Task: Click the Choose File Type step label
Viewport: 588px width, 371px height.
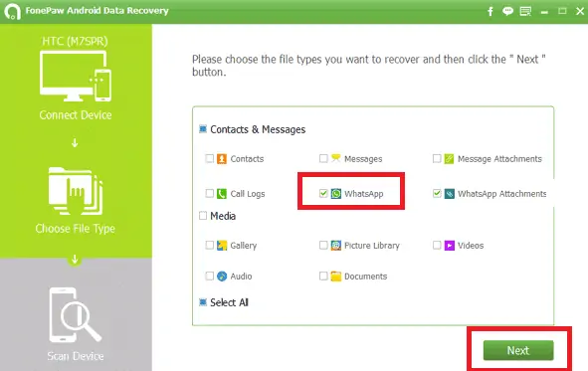Action: click(76, 229)
